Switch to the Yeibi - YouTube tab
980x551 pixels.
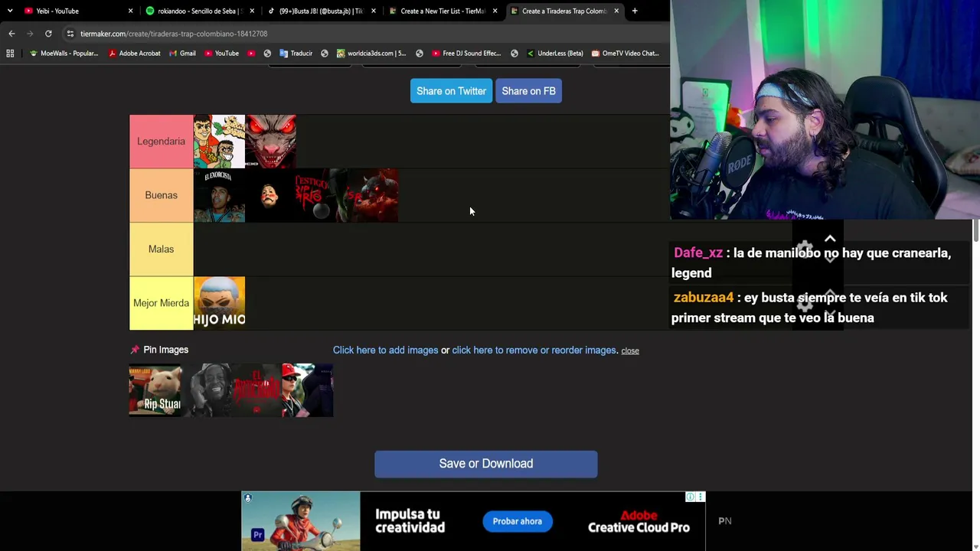77,11
